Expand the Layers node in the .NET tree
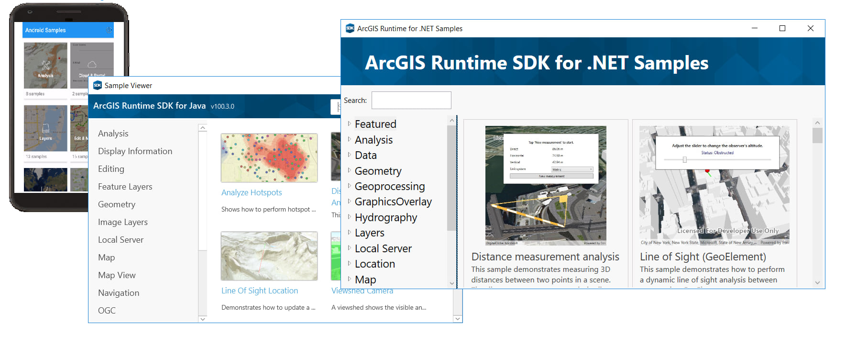This screenshot has width=868, height=359. (x=349, y=232)
